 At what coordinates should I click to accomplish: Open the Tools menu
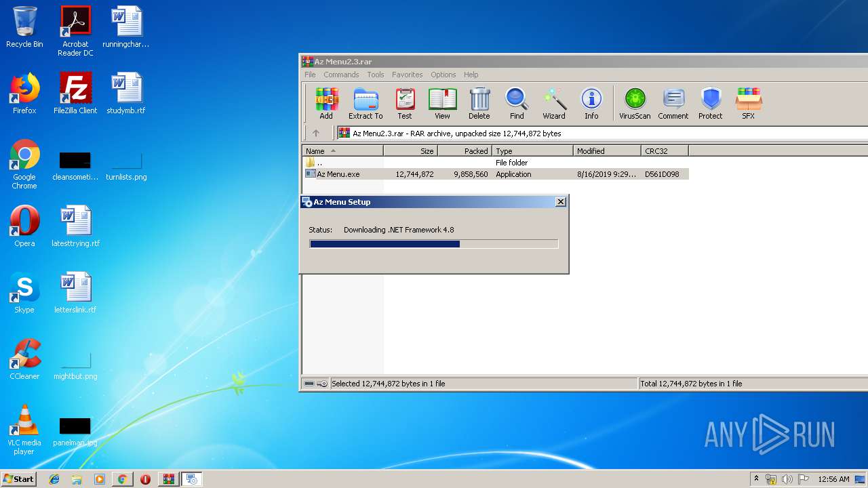(375, 75)
